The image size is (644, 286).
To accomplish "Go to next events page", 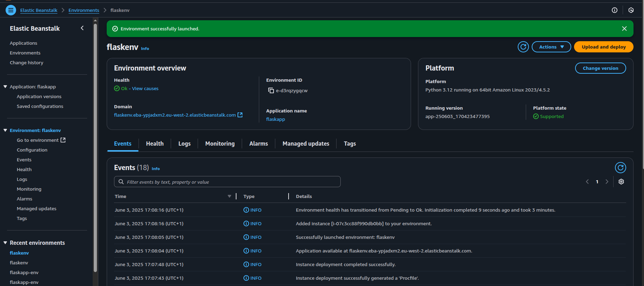I will pyautogui.click(x=607, y=182).
